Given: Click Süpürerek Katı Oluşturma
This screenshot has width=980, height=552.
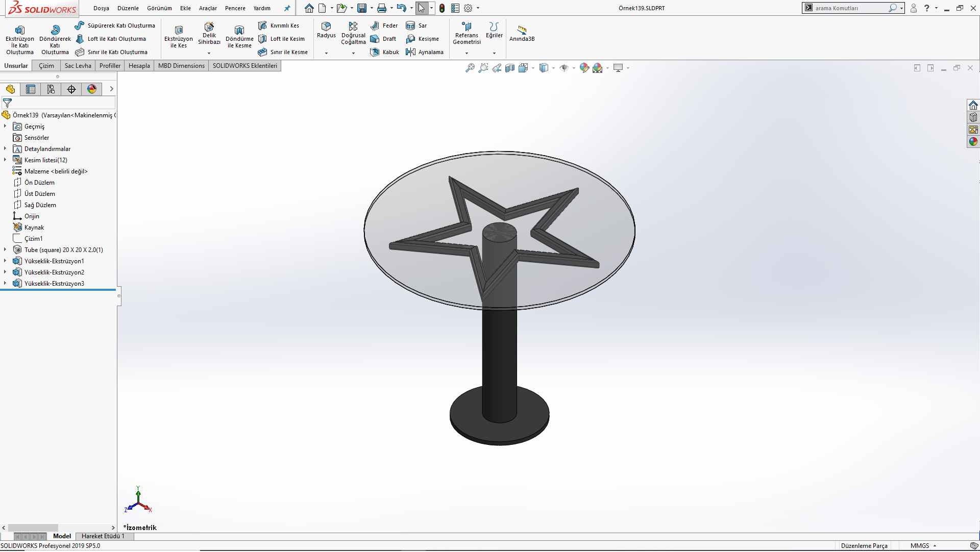Looking at the screenshot, I should pyautogui.click(x=115, y=26).
